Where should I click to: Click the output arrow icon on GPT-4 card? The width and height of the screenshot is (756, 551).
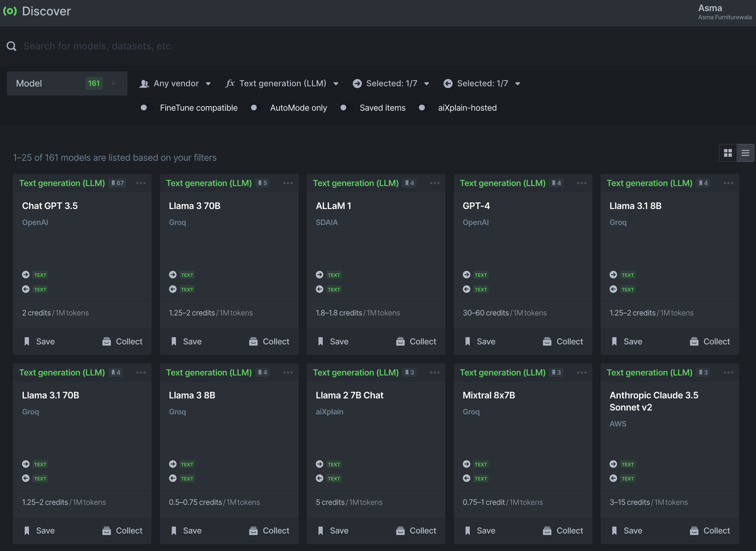467,289
